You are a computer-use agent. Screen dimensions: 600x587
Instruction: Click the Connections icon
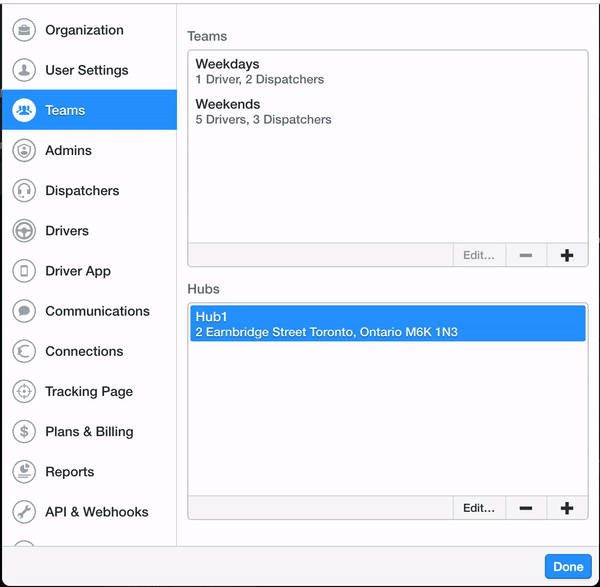tap(24, 351)
